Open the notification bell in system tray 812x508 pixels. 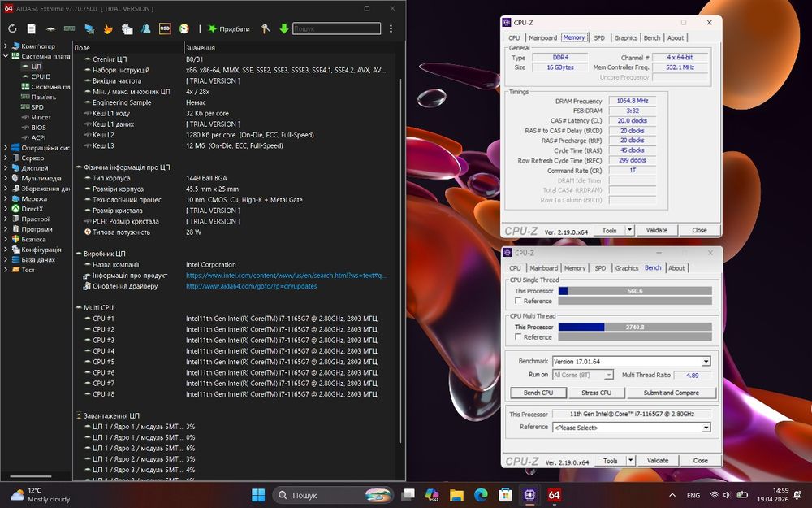tap(797, 495)
